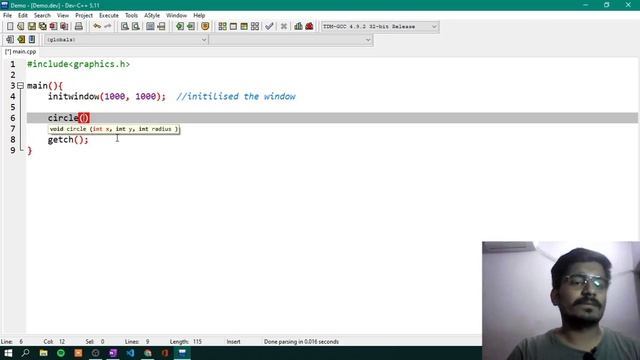Image resolution: width=640 pixels, height=360 pixels.
Task: Compile the program with the Compile icon
Action: click(x=222, y=27)
